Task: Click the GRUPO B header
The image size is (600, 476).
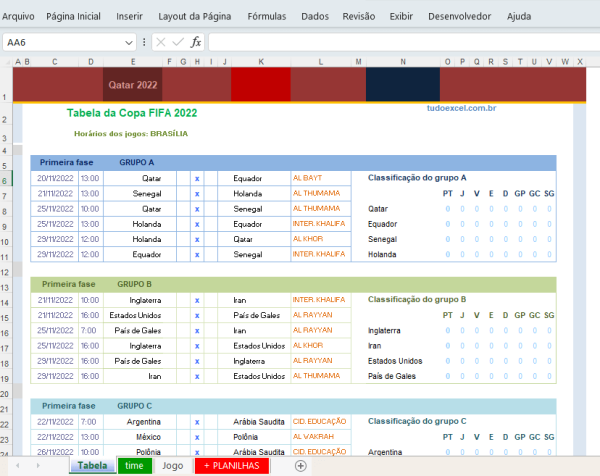Action: pyautogui.click(x=134, y=284)
